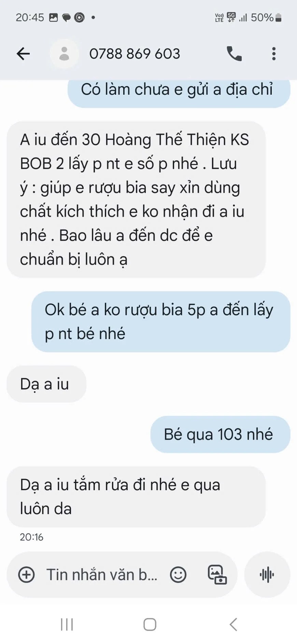Start voice message recording button

[267, 574]
